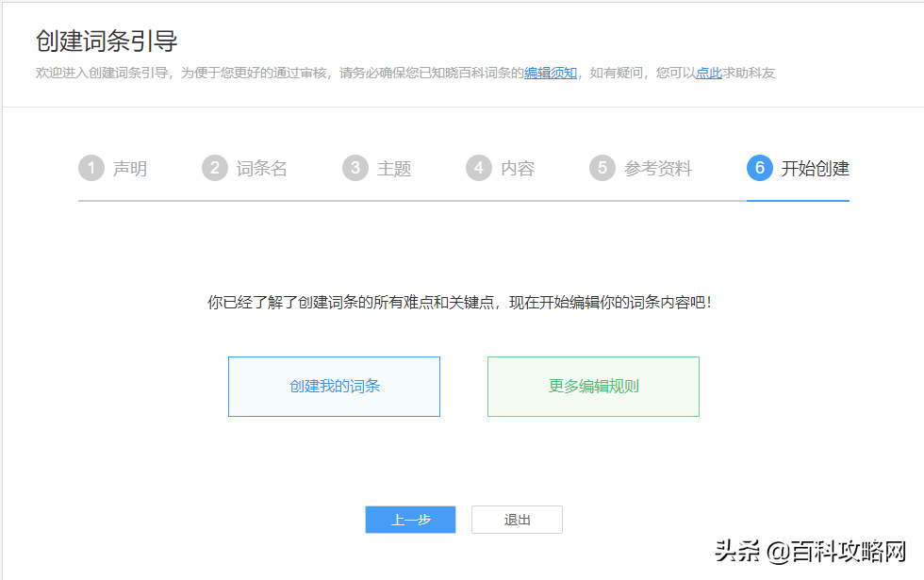Click the active 开始创建 tab label
Image resolution: width=924 pixels, height=580 pixels.
tap(816, 169)
